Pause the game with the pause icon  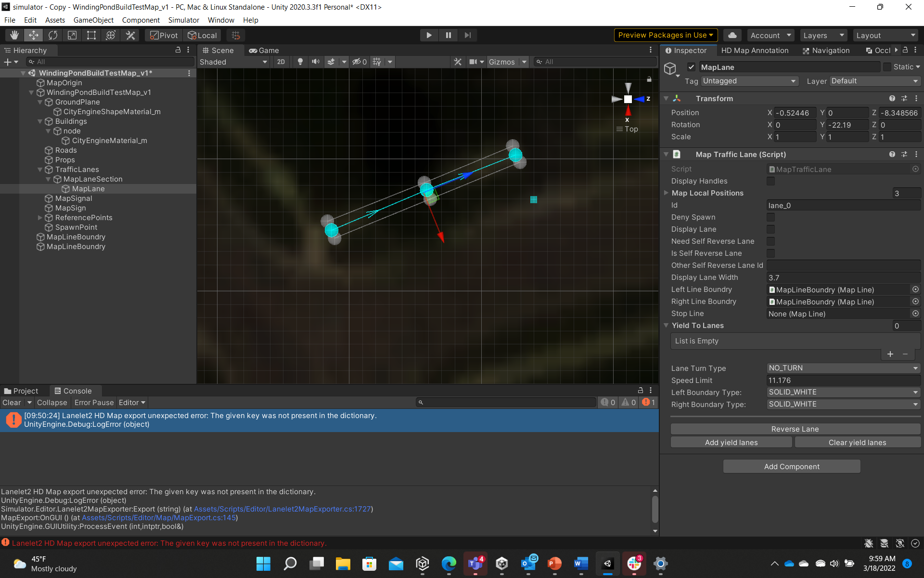448,35
